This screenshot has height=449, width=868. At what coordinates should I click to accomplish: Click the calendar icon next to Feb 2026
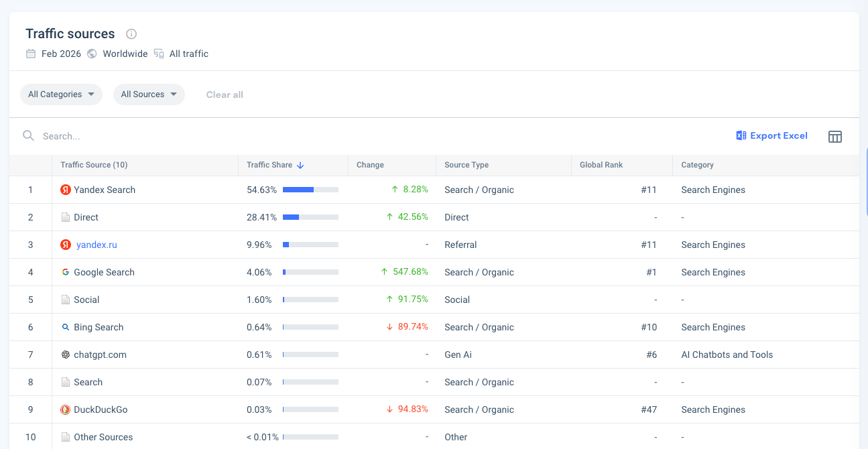click(x=31, y=54)
